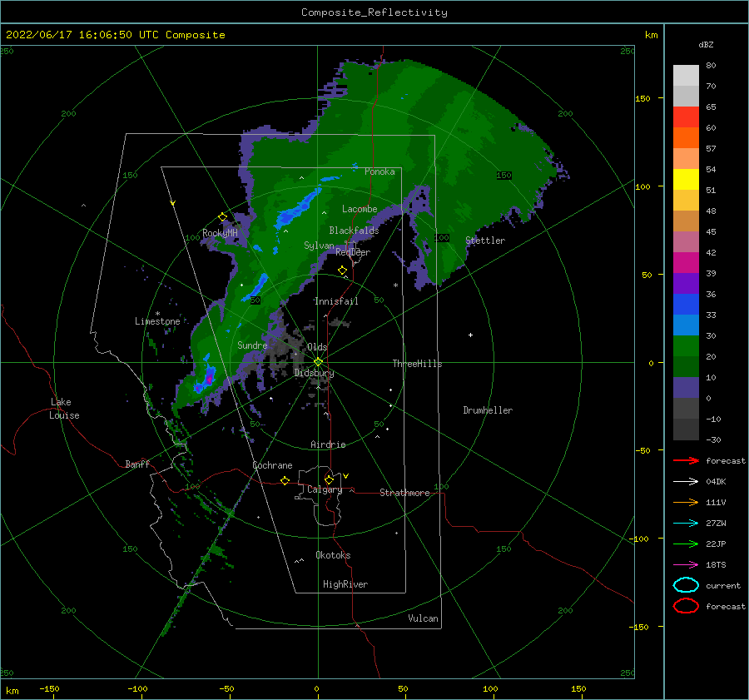The height and width of the screenshot is (700, 749).
Task: Click the Okotoks town label
Action: (x=333, y=555)
